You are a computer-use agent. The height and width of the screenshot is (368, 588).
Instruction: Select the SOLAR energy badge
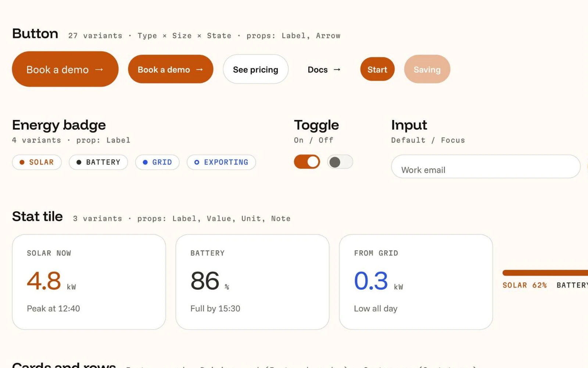[x=37, y=162]
